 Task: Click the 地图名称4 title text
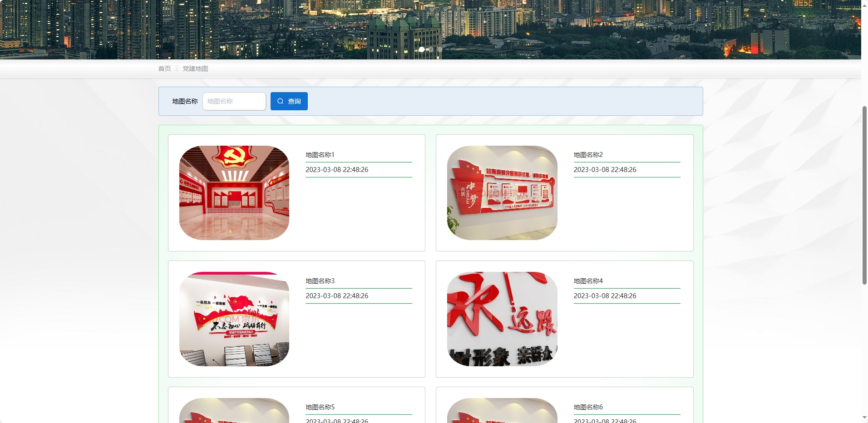(x=588, y=281)
